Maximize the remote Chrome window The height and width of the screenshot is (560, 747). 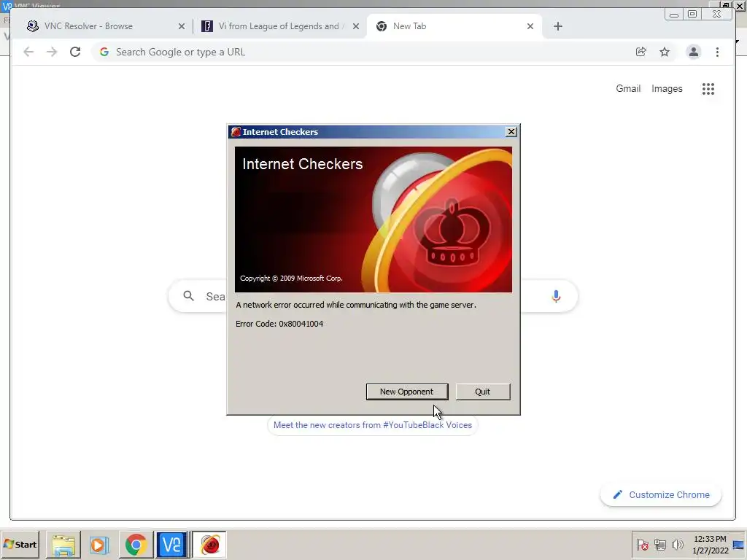[692, 15]
